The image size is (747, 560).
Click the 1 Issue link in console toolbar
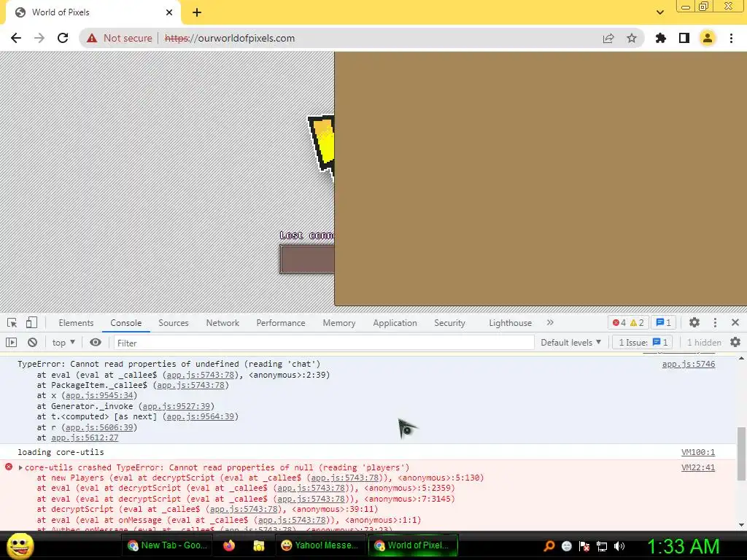pyautogui.click(x=643, y=343)
